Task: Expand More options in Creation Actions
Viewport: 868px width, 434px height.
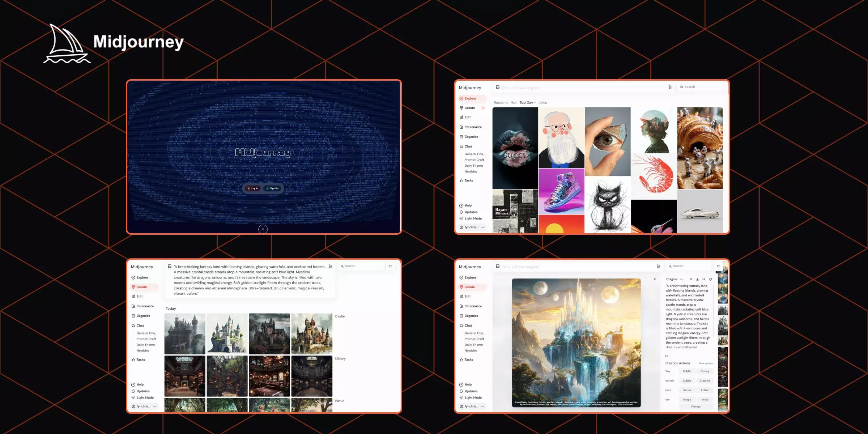Action: point(706,363)
